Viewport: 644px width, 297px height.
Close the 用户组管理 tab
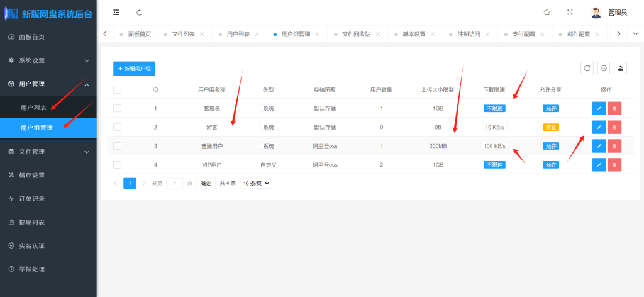coord(317,34)
